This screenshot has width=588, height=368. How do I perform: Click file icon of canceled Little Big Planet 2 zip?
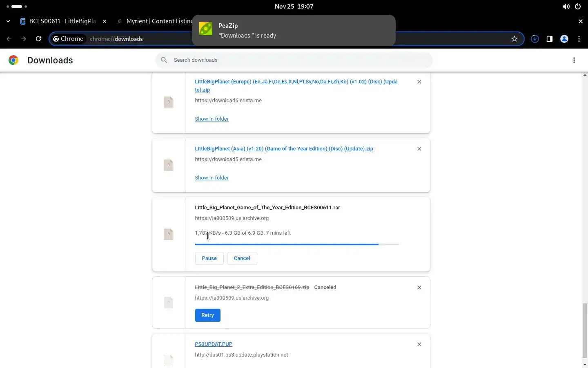(x=169, y=303)
